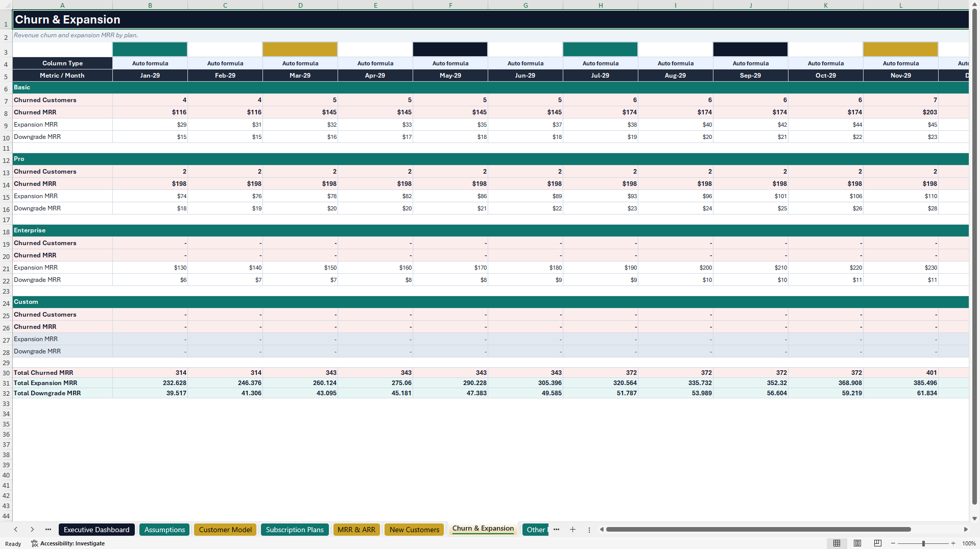Add a new sheet with plus icon
Image resolution: width=980 pixels, height=549 pixels.
pos(572,530)
